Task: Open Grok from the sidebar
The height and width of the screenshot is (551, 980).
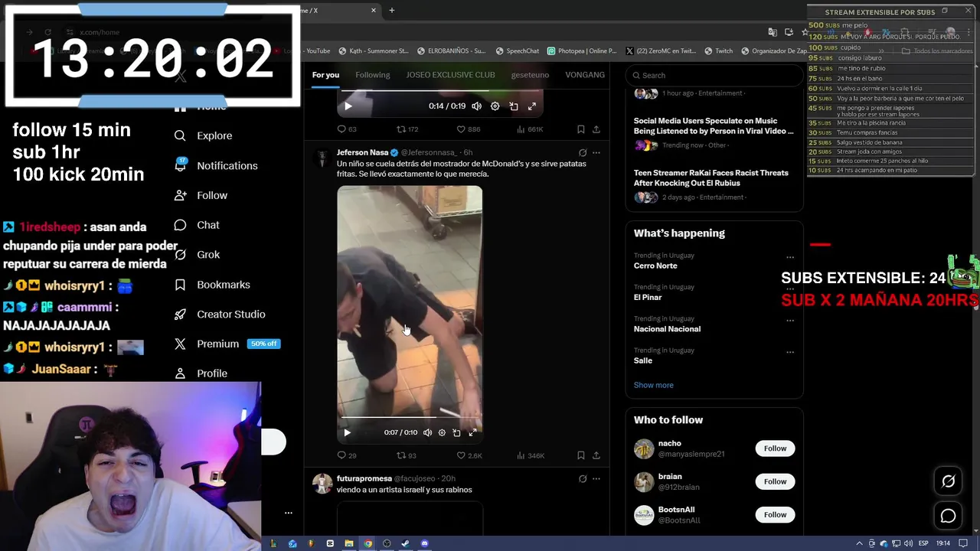Action: 197,254
